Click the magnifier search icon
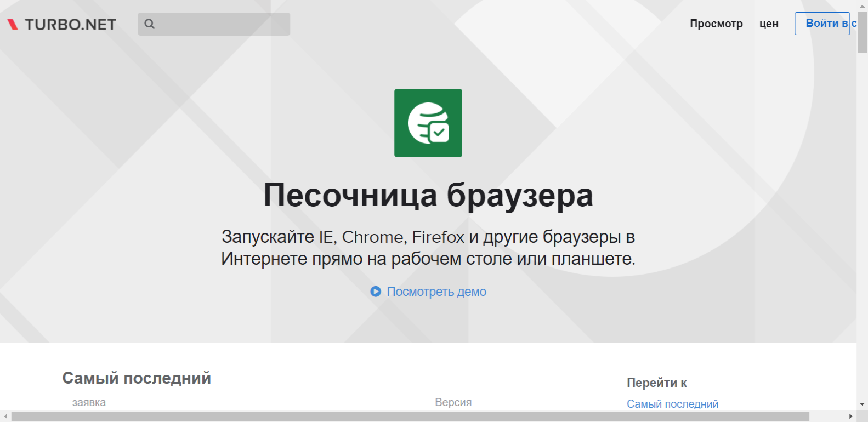Viewport: 868px width, 422px height. tap(149, 24)
